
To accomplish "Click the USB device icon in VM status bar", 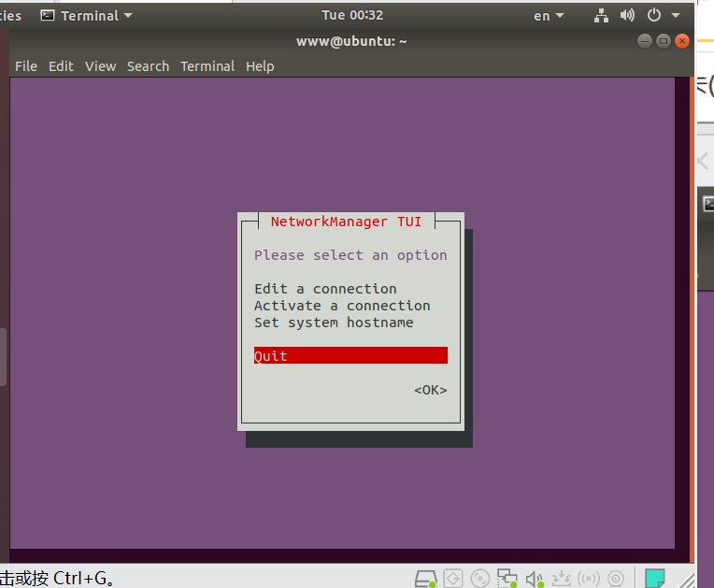I will 561,579.
